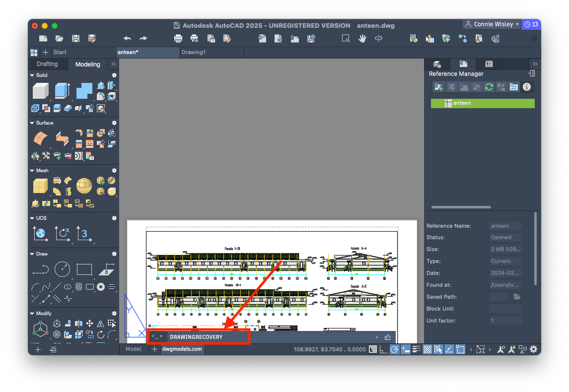Collapse the Surface panel section
The image size is (569, 392).
[32, 123]
